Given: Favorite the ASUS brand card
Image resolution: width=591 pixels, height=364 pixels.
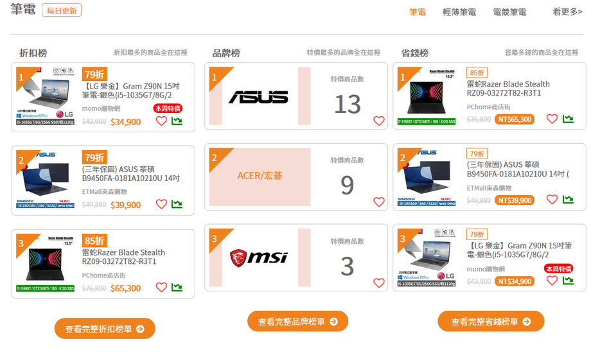Looking at the screenshot, I should click(379, 121).
